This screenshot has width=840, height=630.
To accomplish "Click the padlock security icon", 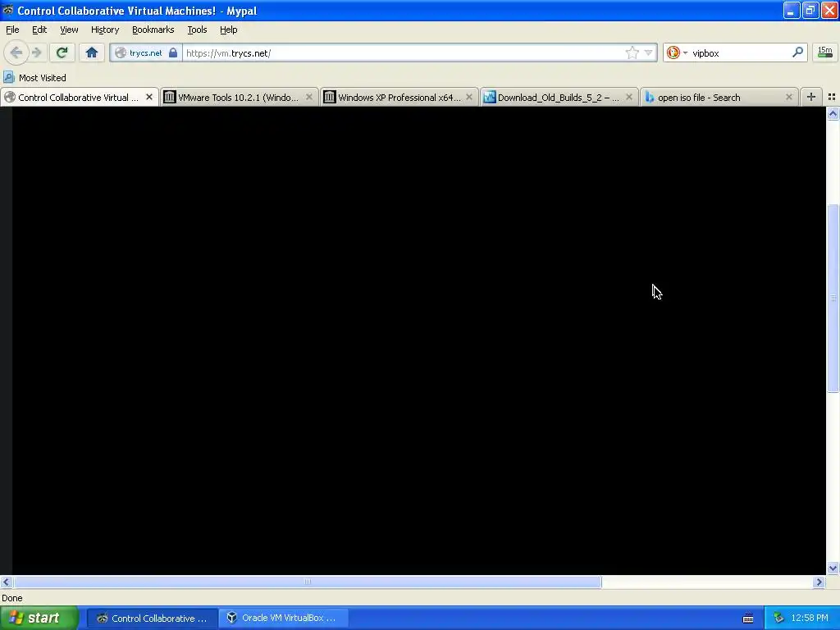I will click(173, 53).
